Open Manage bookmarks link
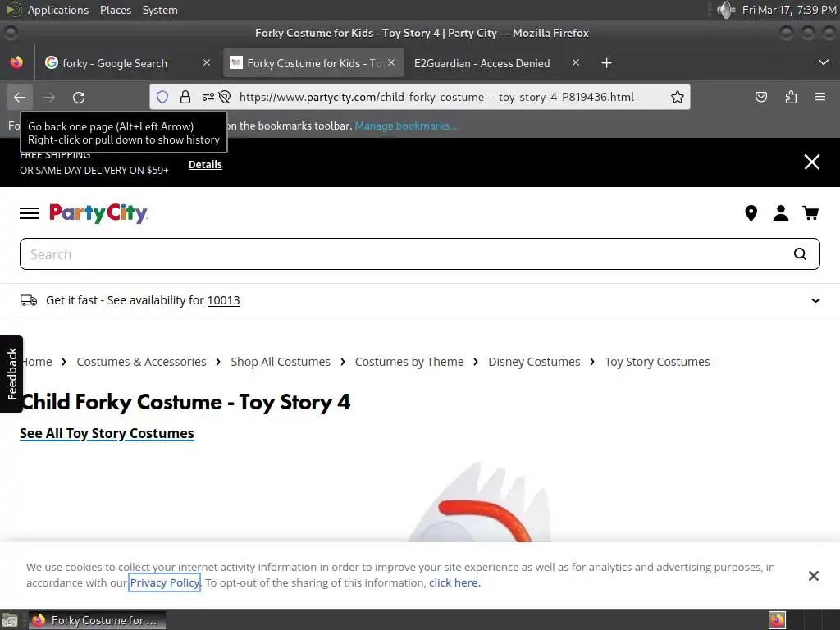840x630 pixels. pyautogui.click(x=407, y=126)
